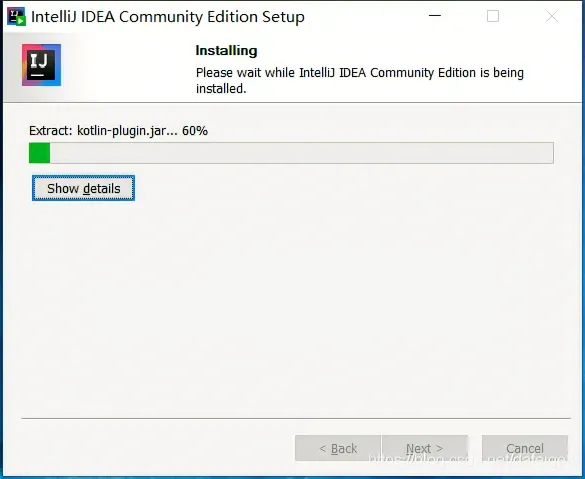This screenshot has width=585, height=479.
Task: Click the large IJ logo in header
Action: 41,65
